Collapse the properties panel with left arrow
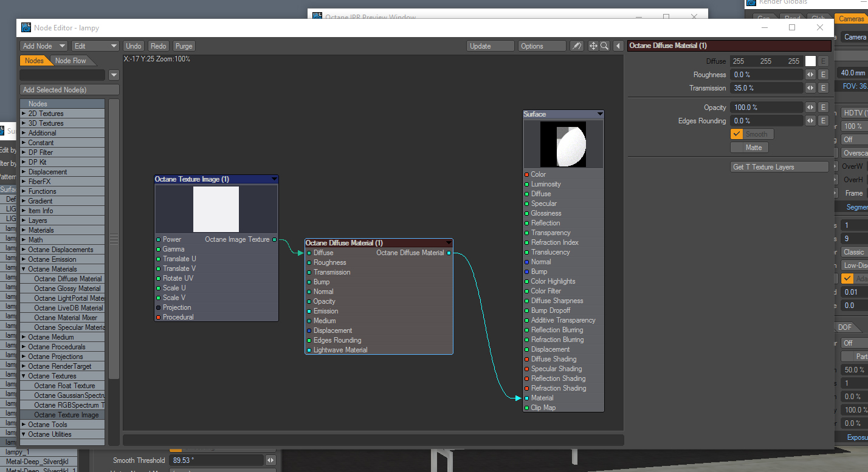Image resolution: width=868 pixels, height=472 pixels. [618, 46]
